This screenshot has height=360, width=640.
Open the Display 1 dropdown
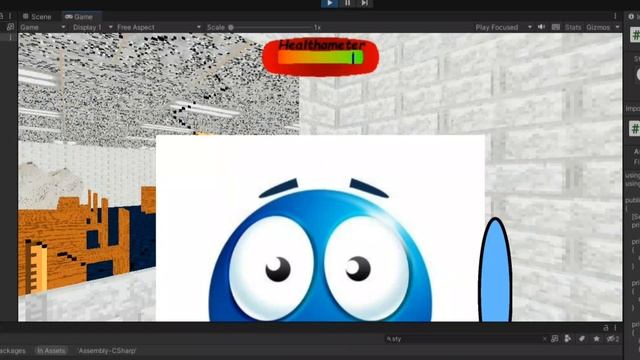(x=92, y=27)
